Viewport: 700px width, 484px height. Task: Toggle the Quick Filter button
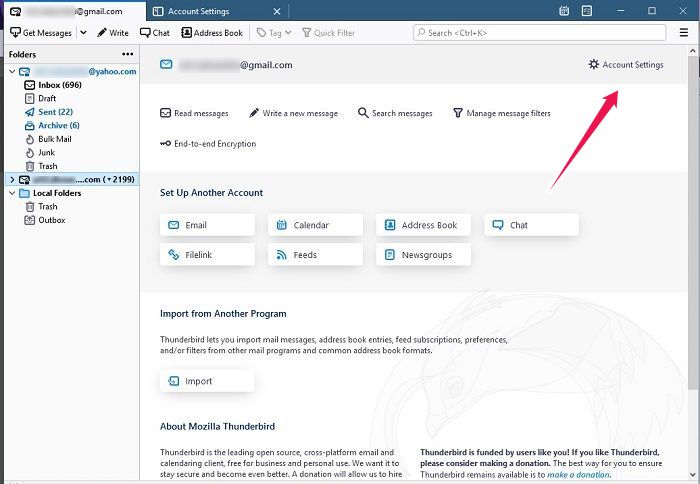(x=328, y=33)
